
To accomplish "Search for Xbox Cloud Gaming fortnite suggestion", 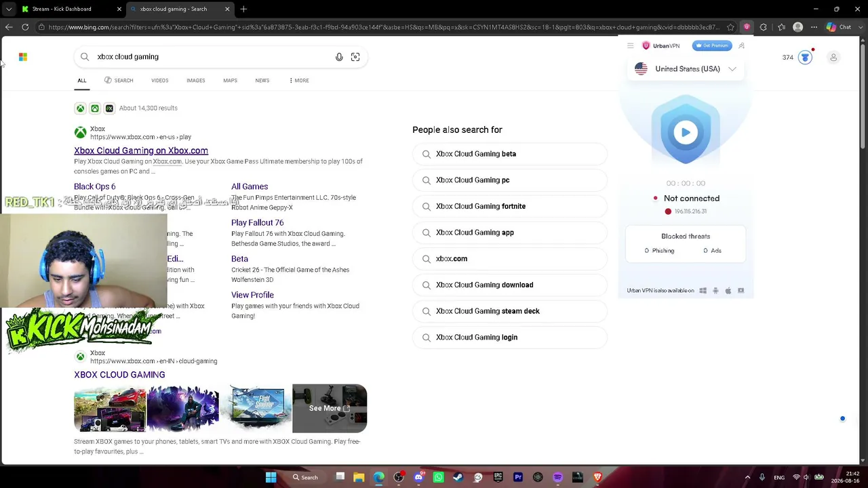I will coord(510,207).
